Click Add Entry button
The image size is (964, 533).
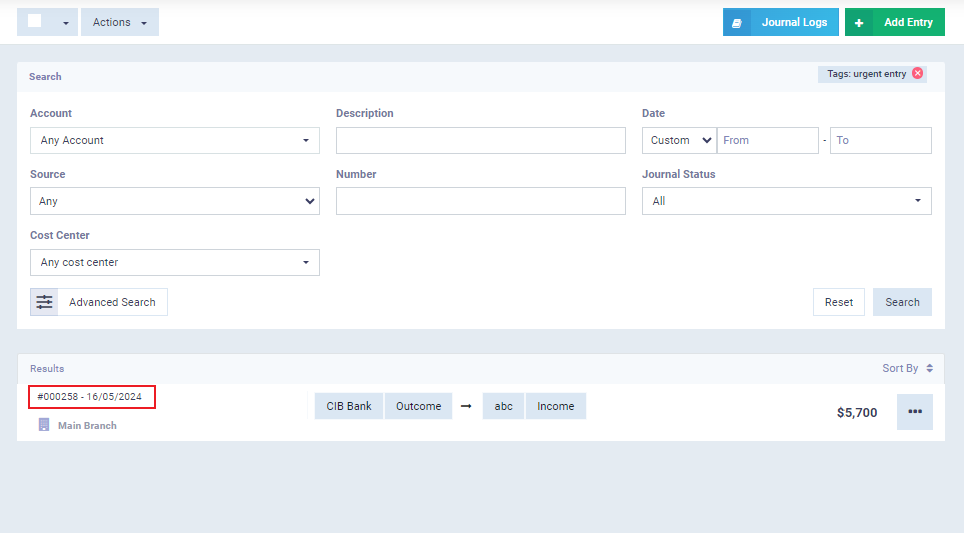coord(895,22)
